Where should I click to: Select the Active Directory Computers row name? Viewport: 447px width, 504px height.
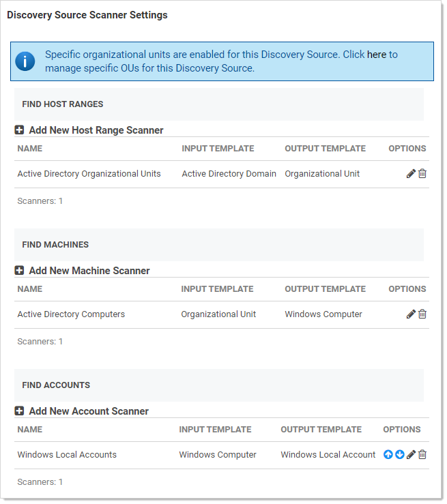[71, 314]
